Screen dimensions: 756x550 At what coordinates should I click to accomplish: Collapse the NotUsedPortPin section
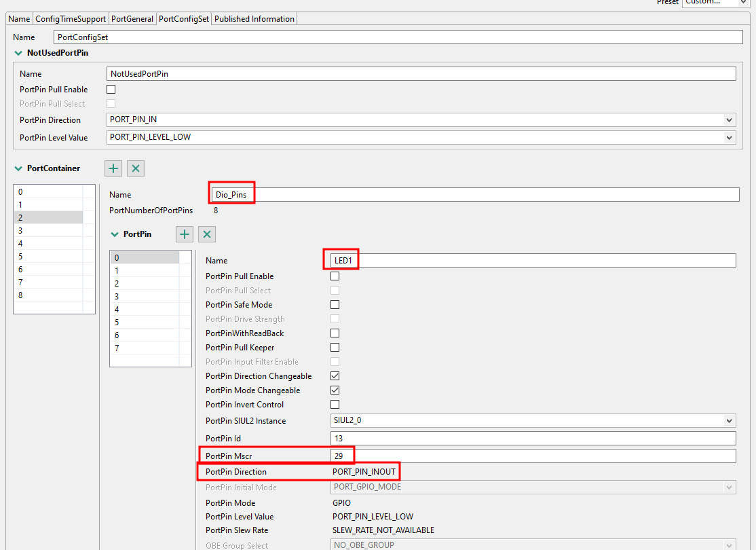click(x=18, y=53)
